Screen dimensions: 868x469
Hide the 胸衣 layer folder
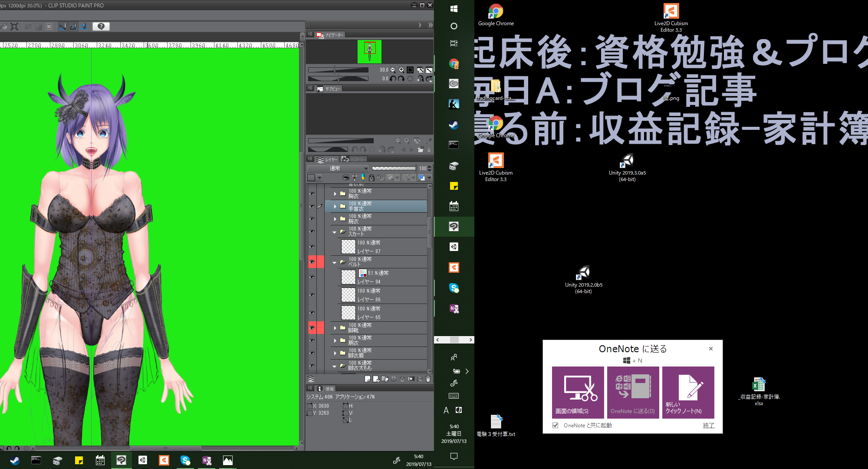click(312, 194)
